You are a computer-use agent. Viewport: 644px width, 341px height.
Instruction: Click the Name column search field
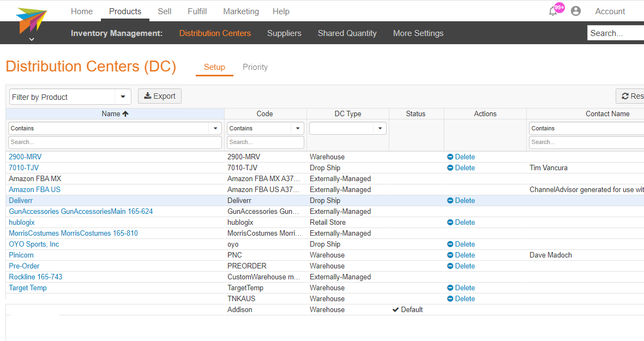pyautogui.click(x=115, y=142)
